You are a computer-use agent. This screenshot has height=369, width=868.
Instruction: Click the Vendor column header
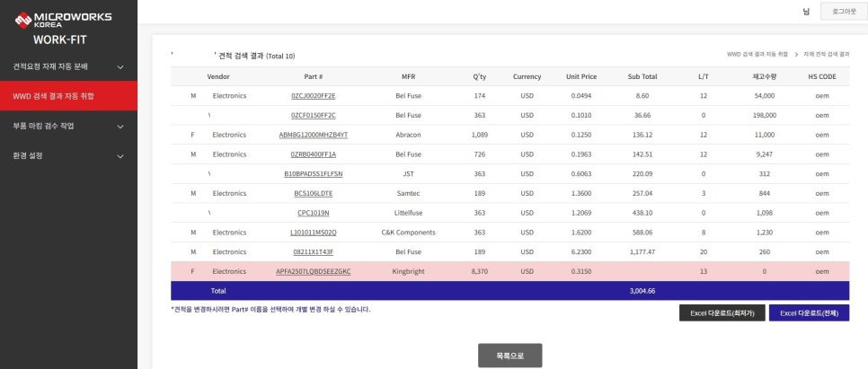point(218,76)
